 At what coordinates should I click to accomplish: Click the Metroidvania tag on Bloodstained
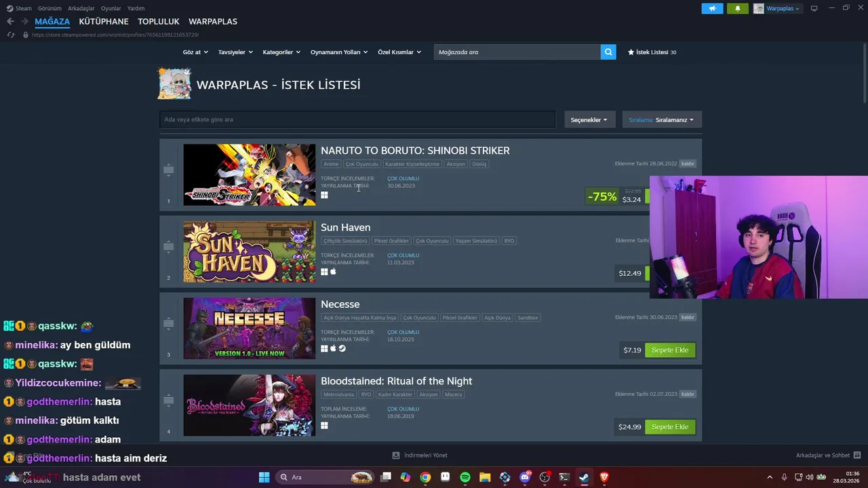coord(338,394)
